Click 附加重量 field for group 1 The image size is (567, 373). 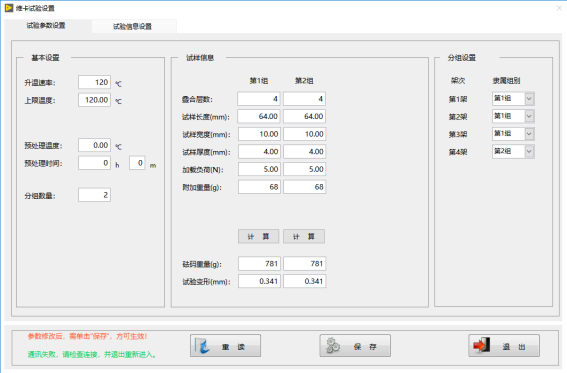[259, 187]
